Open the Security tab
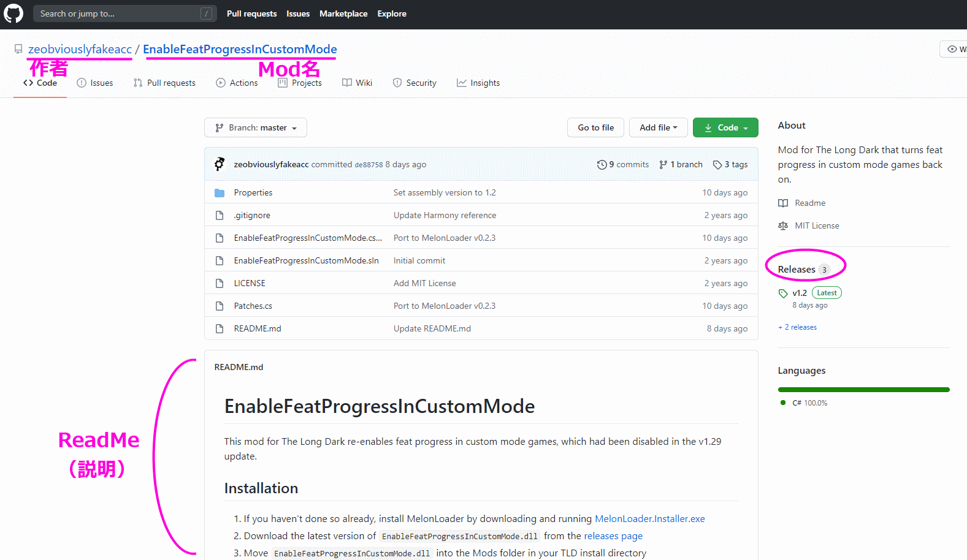Viewport: 967px width, 560px height. [x=415, y=83]
